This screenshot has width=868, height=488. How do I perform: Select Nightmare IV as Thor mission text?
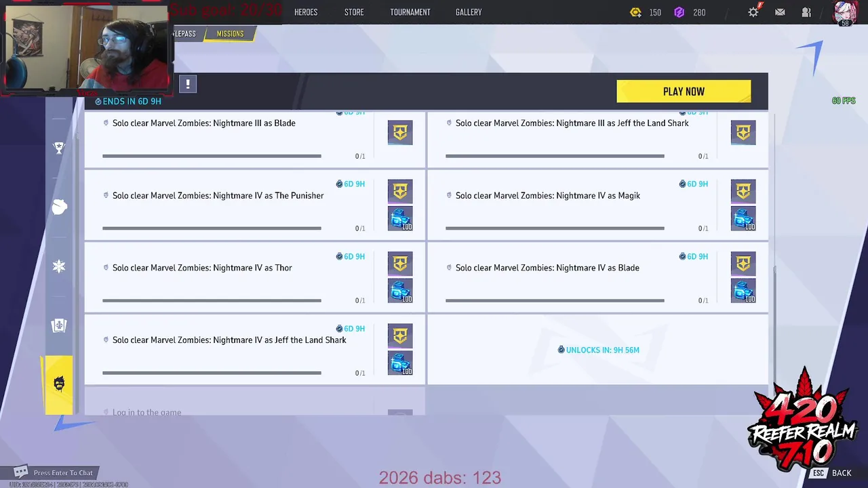202,268
